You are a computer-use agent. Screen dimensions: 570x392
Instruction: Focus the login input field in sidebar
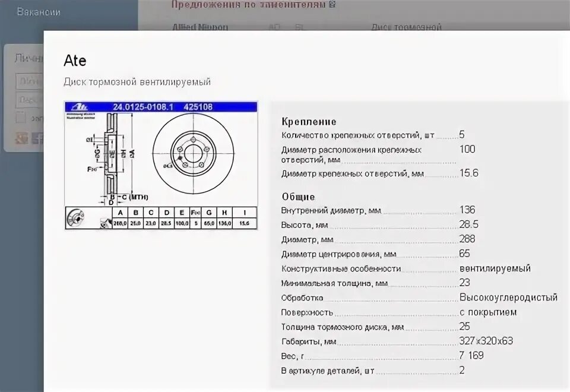[30, 81]
